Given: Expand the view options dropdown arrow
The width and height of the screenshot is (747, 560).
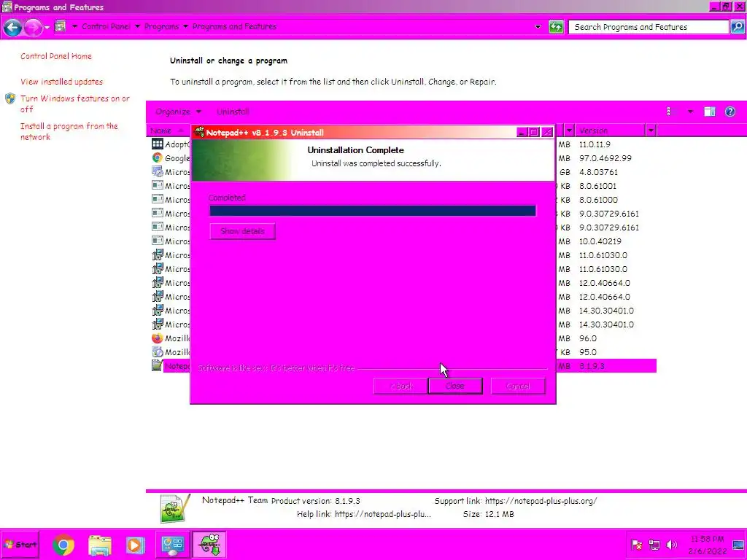Looking at the screenshot, I should [690, 112].
